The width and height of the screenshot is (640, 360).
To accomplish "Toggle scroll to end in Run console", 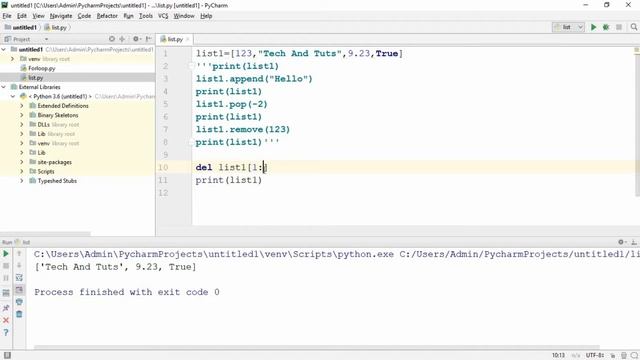I will [x=19, y=290].
